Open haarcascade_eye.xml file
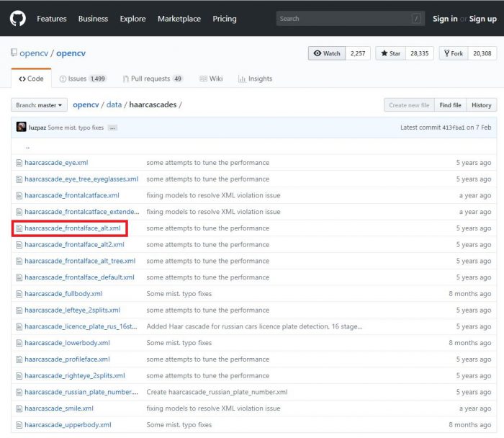The width and height of the screenshot is (504, 438). click(x=56, y=163)
